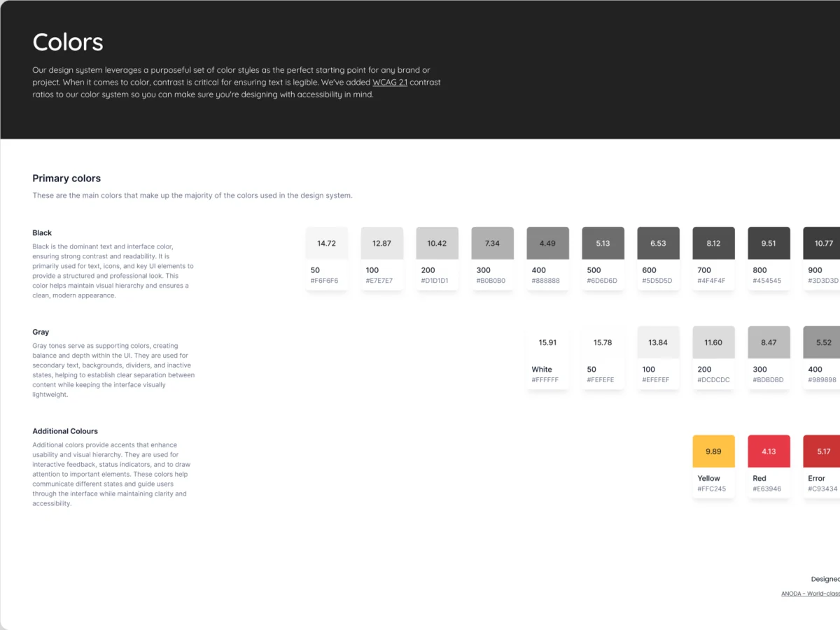This screenshot has height=630, width=840.
Task: Click hex code #EFEFEF
Action: tap(656, 380)
